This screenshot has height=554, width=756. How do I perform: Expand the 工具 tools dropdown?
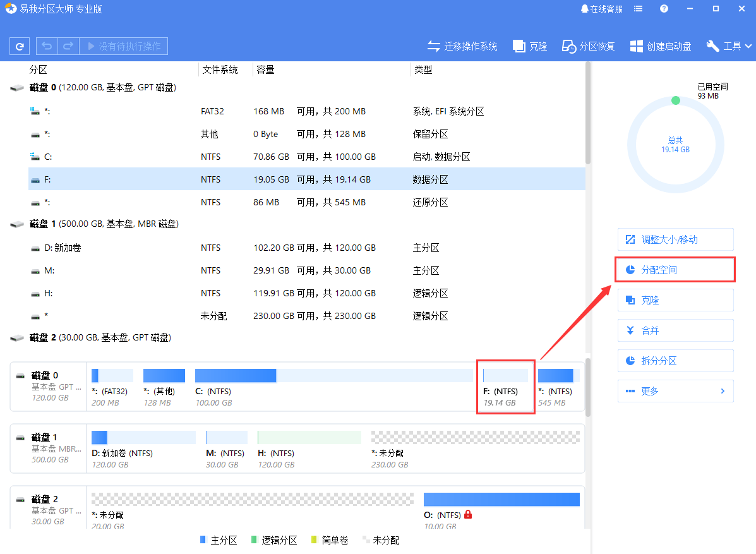(x=729, y=46)
